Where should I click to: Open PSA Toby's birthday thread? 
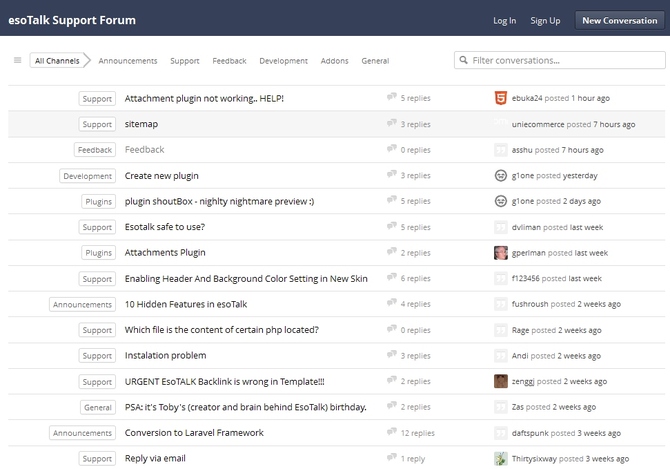pyautogui.click(x=246, y=407)
